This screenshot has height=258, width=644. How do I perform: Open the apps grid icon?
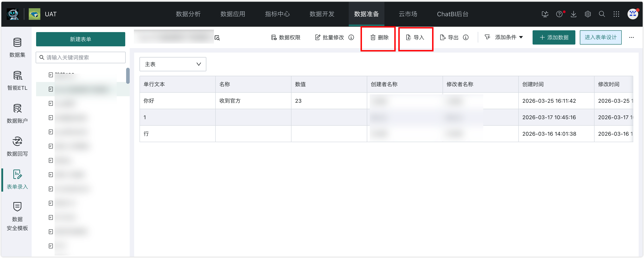click(x=616, y=14)
